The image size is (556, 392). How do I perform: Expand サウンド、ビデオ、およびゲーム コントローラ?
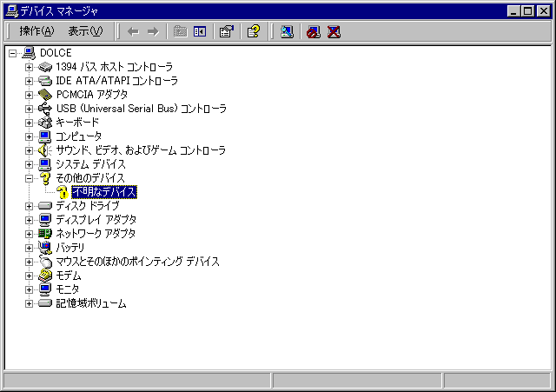29,150
